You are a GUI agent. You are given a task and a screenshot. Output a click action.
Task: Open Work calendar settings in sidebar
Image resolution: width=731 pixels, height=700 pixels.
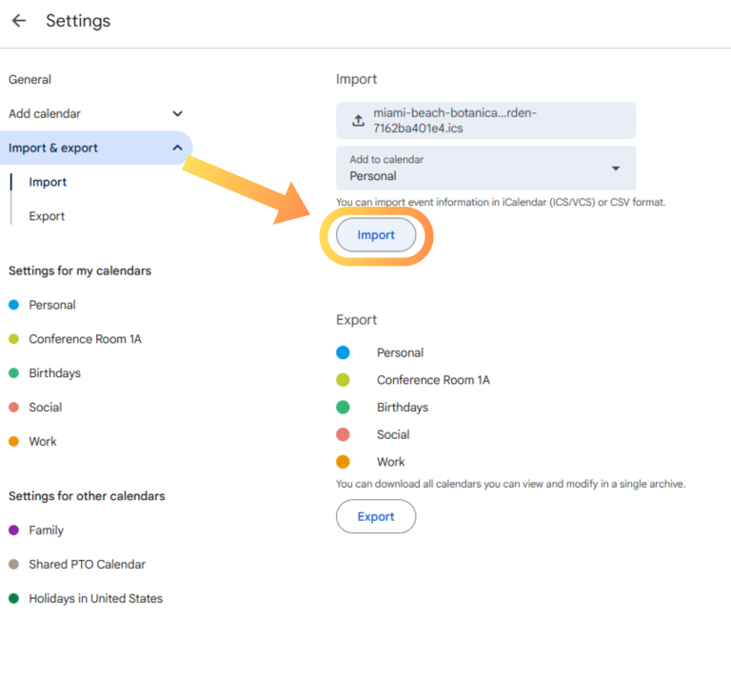43,442
